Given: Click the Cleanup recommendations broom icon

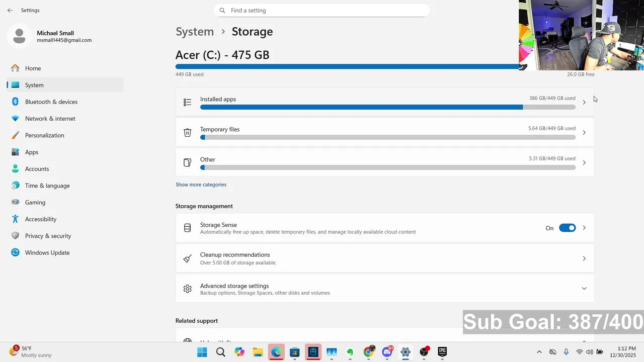Looking at the screenshot, I should [x=187, y=258].
